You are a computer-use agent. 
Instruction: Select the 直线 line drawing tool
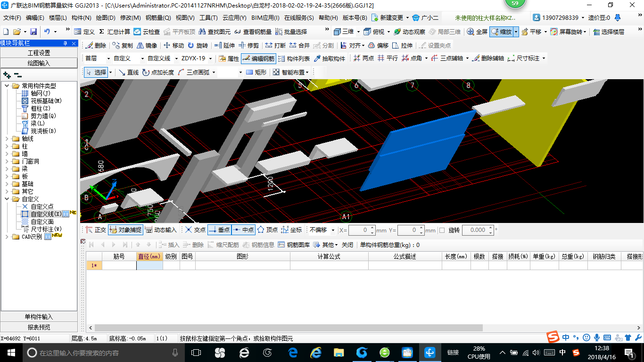(129, 72)
